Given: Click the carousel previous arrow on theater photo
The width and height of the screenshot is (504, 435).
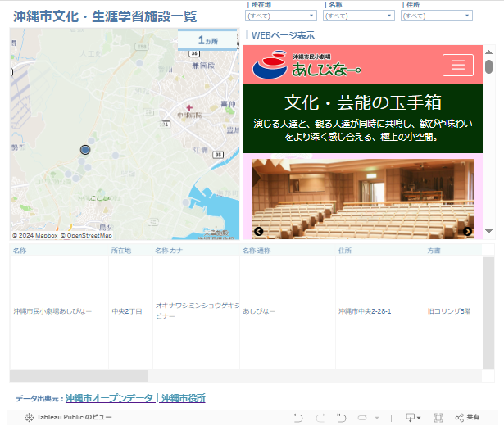Looking at the screenshot, I should click(x=257, y=231).
